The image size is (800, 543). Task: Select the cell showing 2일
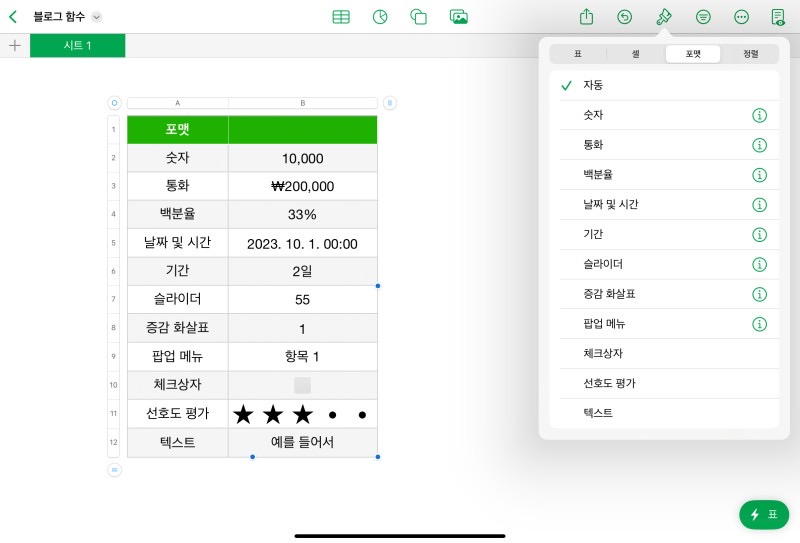tap(303, 272)
